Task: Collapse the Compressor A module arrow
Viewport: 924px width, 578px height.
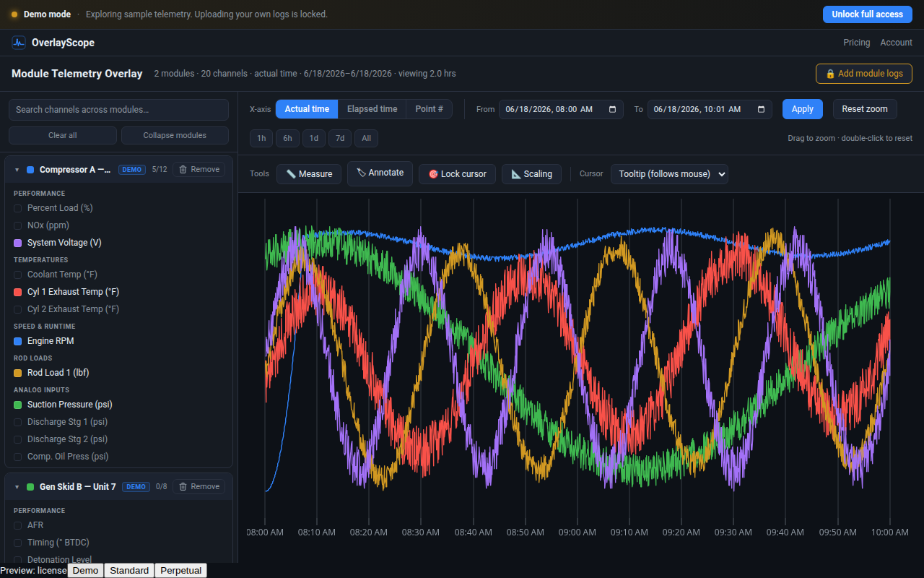Action: pos(17,170)
